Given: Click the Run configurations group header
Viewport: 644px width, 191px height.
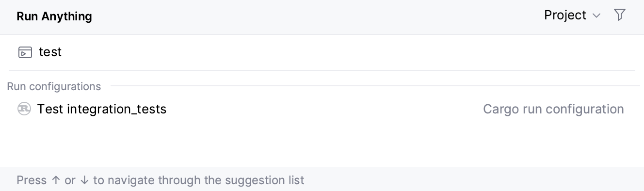Looking at the screenshot, I should point(54,86).
